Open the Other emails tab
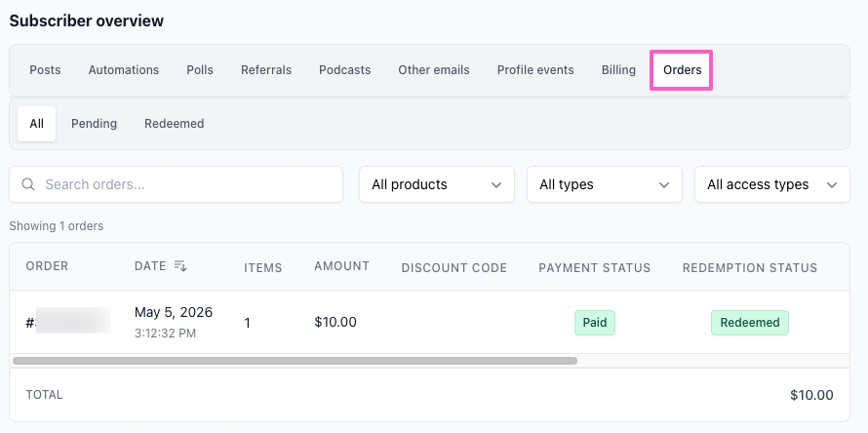The height and width of the screenshot is (433, 868). click(434, 70)
